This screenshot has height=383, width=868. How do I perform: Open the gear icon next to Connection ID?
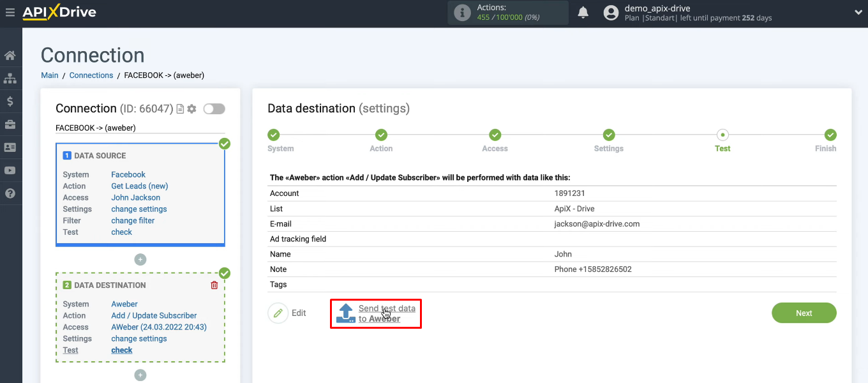(191, 109)
